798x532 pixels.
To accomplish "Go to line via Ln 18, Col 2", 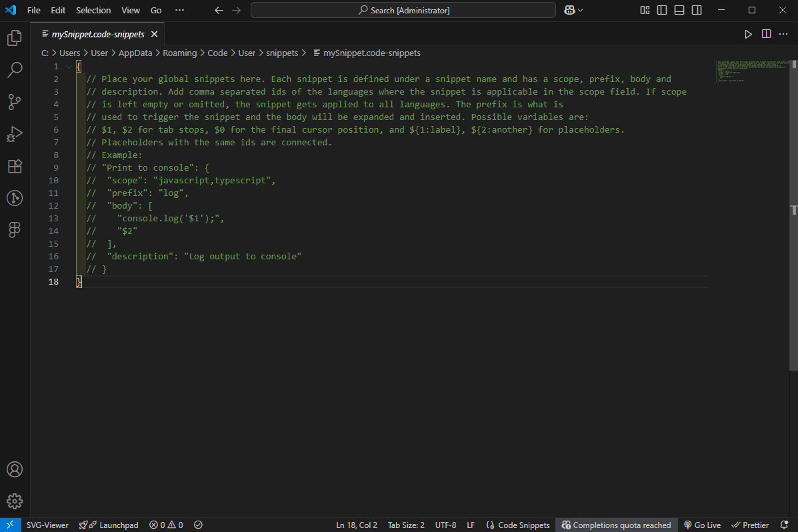I will 356,525.
